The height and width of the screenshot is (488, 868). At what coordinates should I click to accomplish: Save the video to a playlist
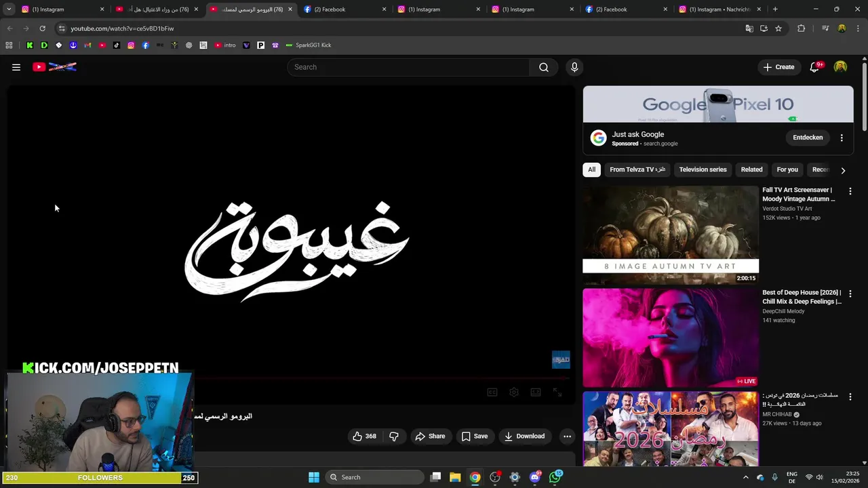click(x=475, y=436)
